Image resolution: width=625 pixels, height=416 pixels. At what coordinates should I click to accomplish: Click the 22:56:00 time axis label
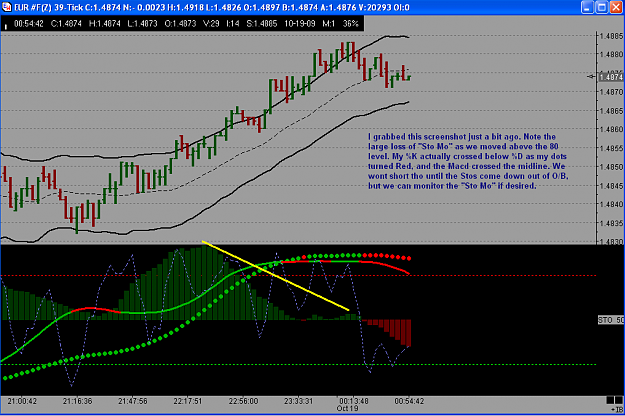[243, 401]
